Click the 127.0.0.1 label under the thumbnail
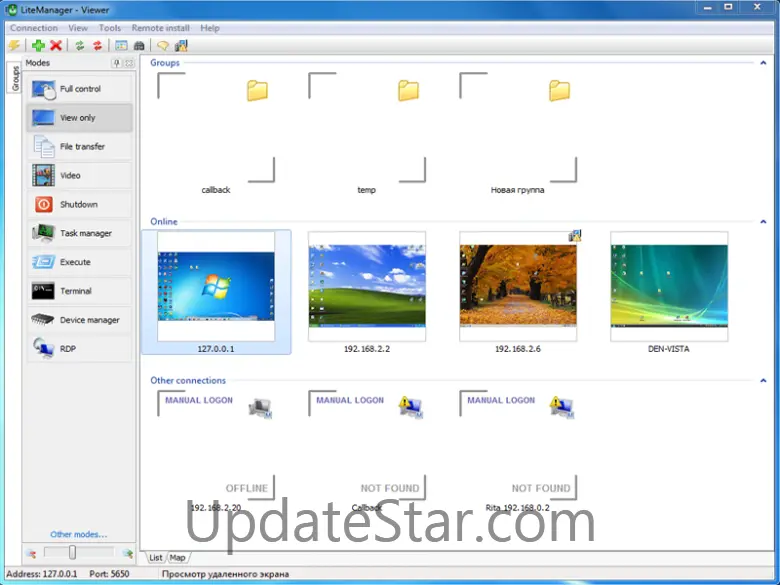The width and height of the screenshot is (780, 585). point(216,349)
